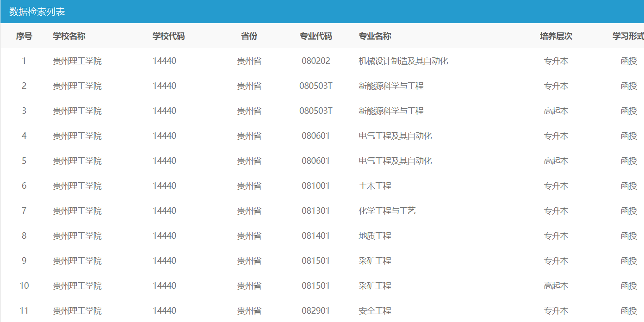Click row number 7

(24, 211)
